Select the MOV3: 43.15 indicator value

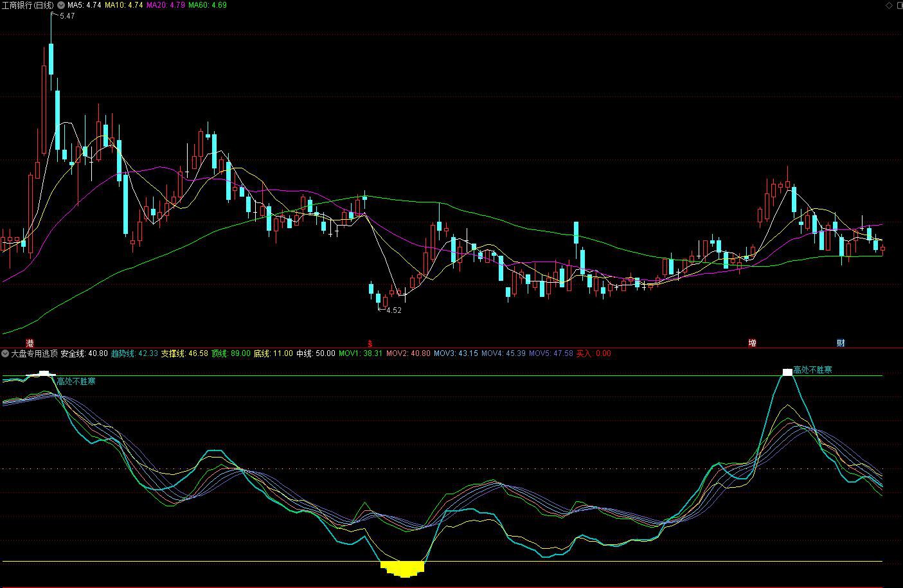pos(456,353)
